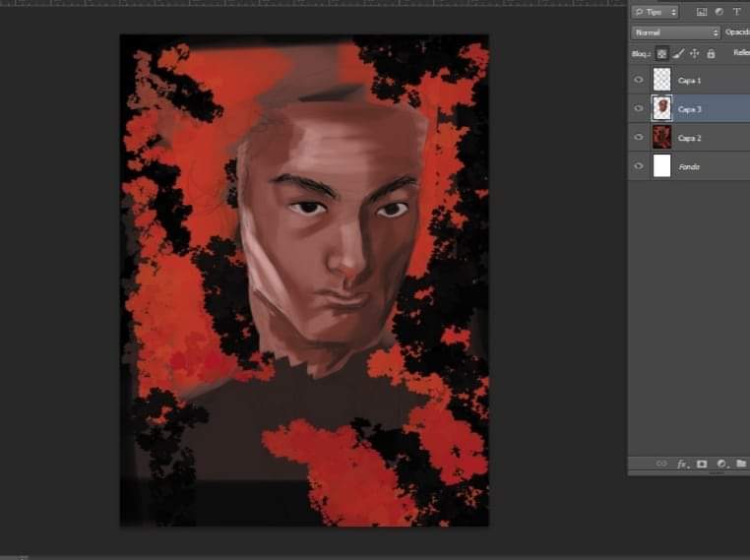The height and width of the screenshot is (560, 750).
Task: Select the layer named Capa 1
Action: point(689,81)
